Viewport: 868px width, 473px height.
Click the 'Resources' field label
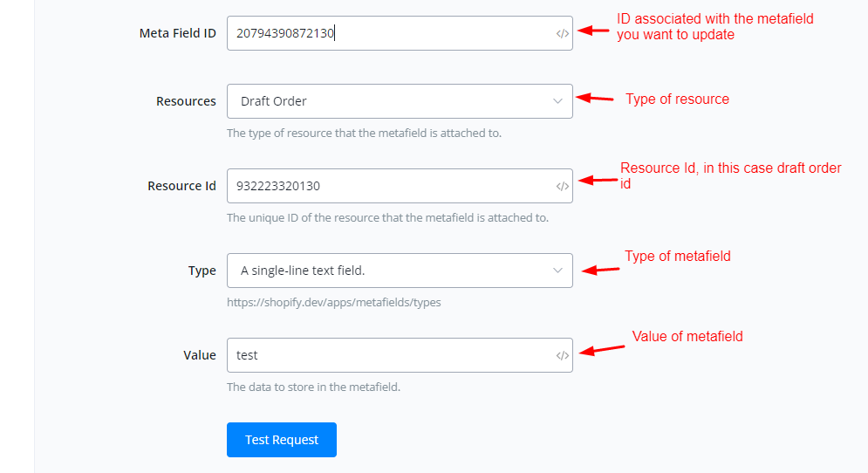point(186,101)
